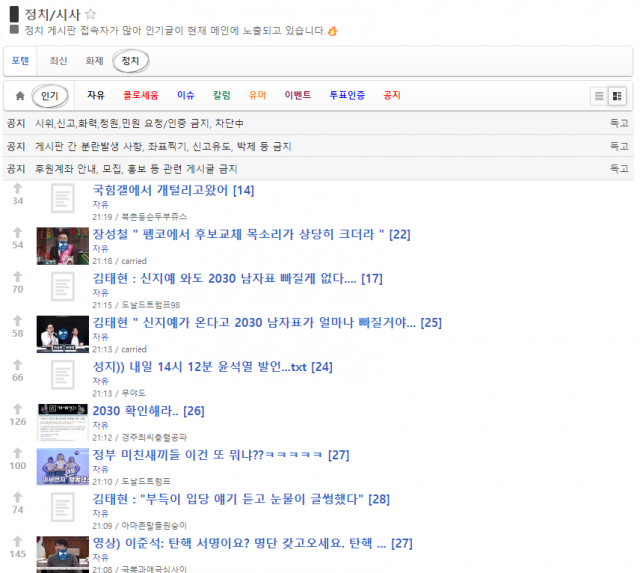Filter by 콜로세움 category
Viewport: 640px width, 573px height.
coord(140,96)
